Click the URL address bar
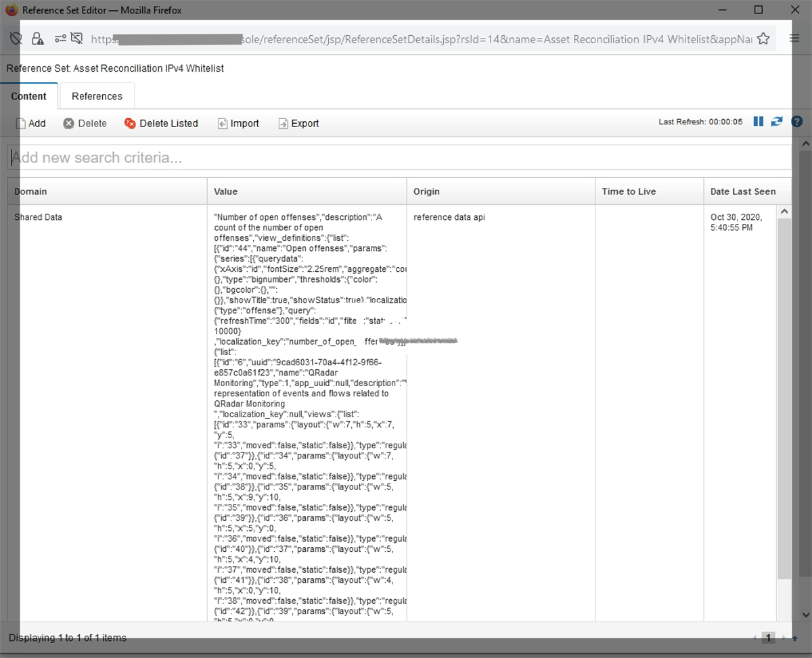This screenshot has width=812, height=658. click(420, 39)
